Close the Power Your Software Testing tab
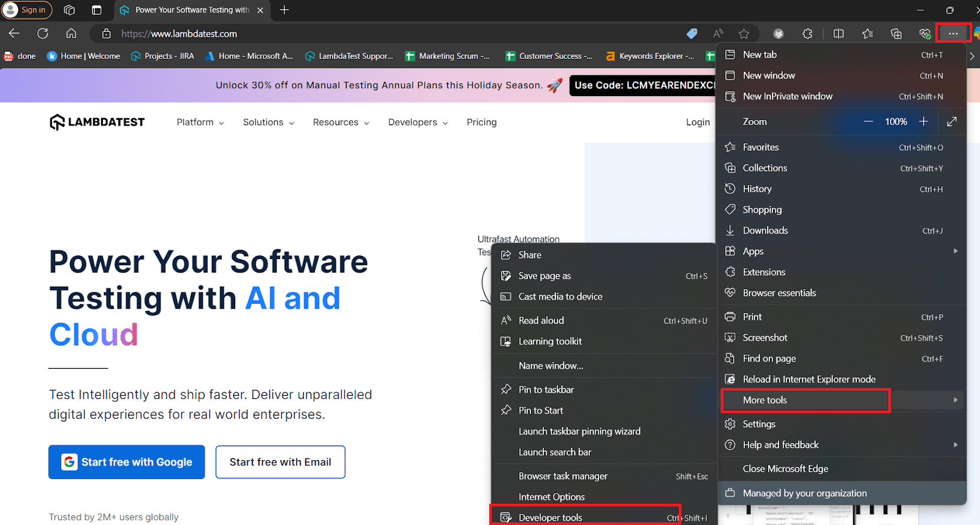980x525 pixels. (260, 10)
